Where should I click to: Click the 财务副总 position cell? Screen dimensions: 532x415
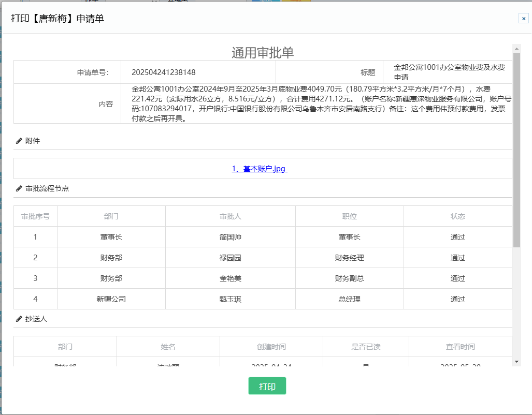pyautogui.click(x=349, y=278)
